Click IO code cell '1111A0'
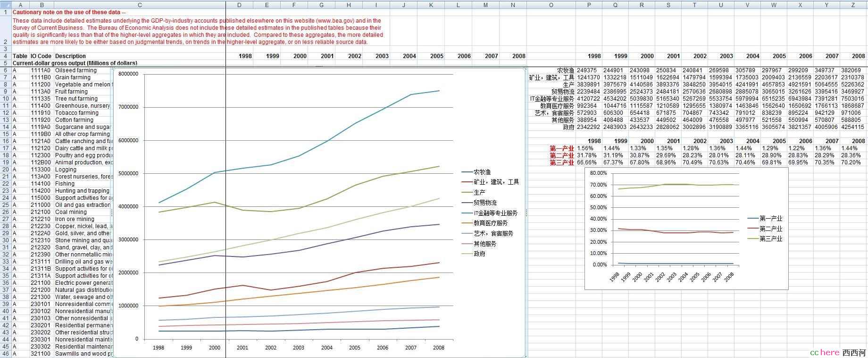Viewport: 868px width, 358px height. 41,70
